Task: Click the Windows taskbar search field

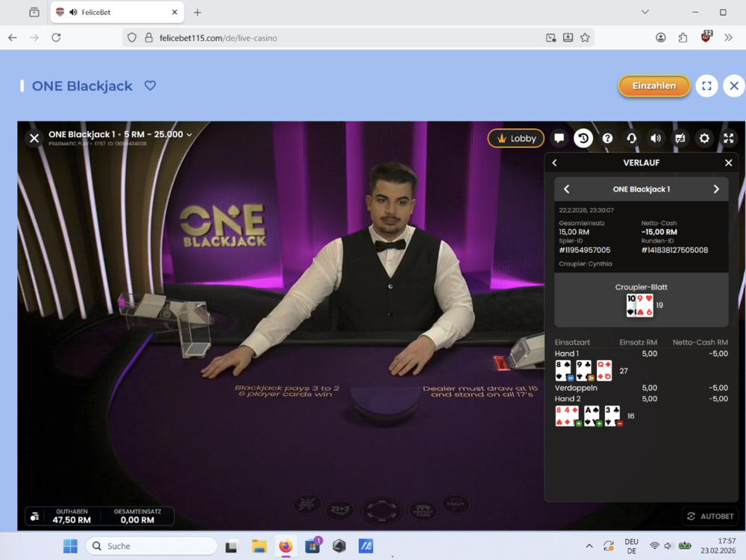Action: [x=151, y=546]
